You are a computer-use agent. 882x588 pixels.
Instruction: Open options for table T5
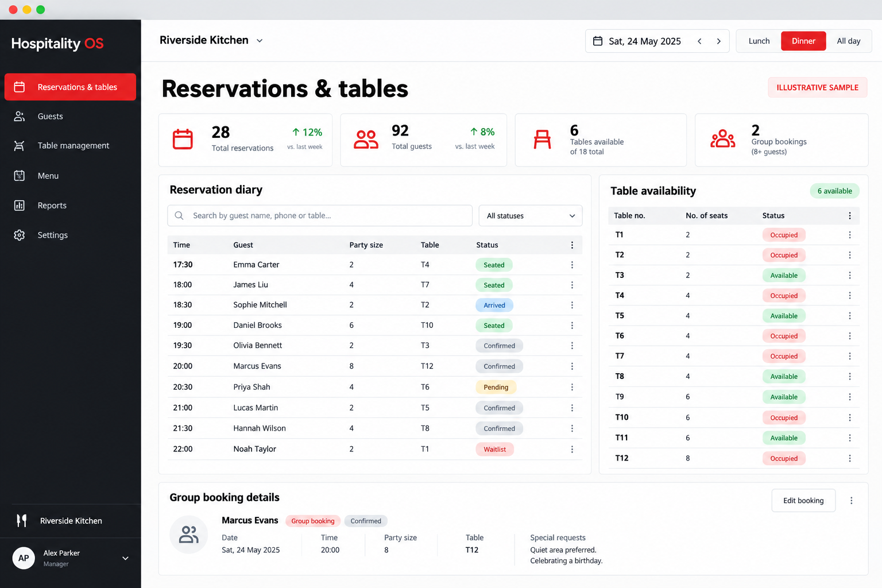click(850, 316)
